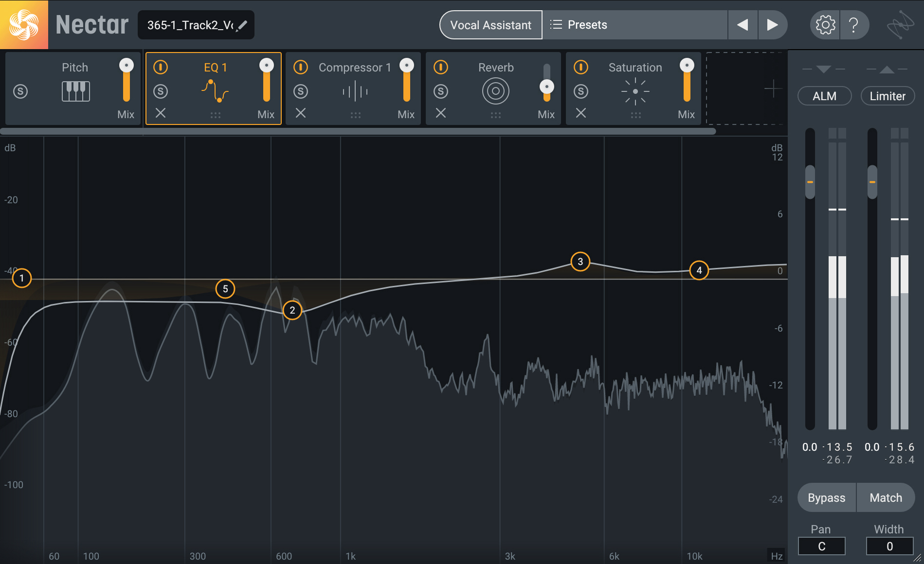Grab the Reverb drag handle dots

coord(496,115)
